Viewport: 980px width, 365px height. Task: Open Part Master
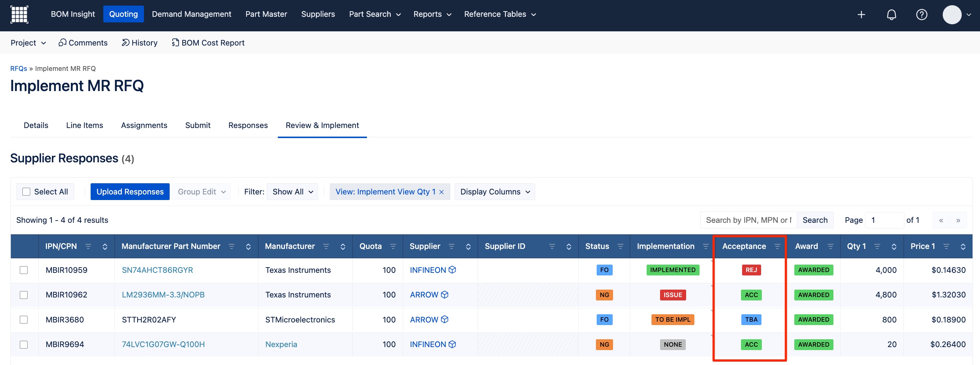pyautogui.click(x=266, y=14)
